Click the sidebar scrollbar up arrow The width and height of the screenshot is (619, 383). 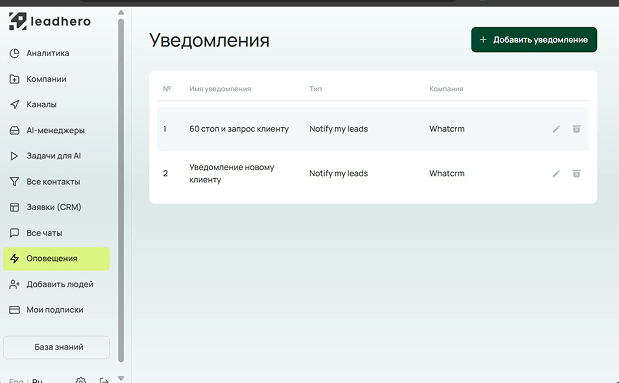coord(121,13)
